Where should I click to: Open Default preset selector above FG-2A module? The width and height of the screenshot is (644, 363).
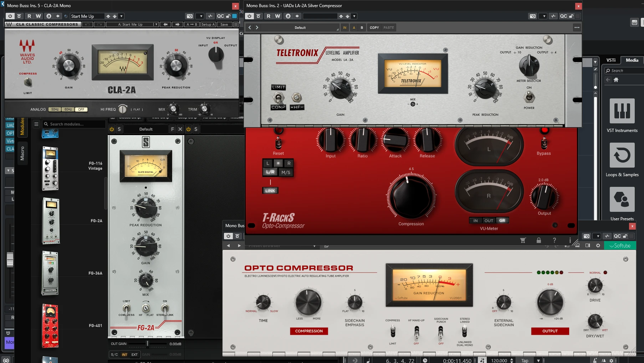click(146, 129)
